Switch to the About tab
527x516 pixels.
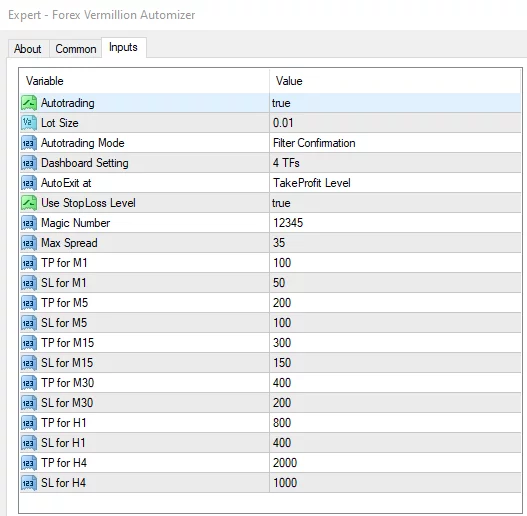click(28, 49)
